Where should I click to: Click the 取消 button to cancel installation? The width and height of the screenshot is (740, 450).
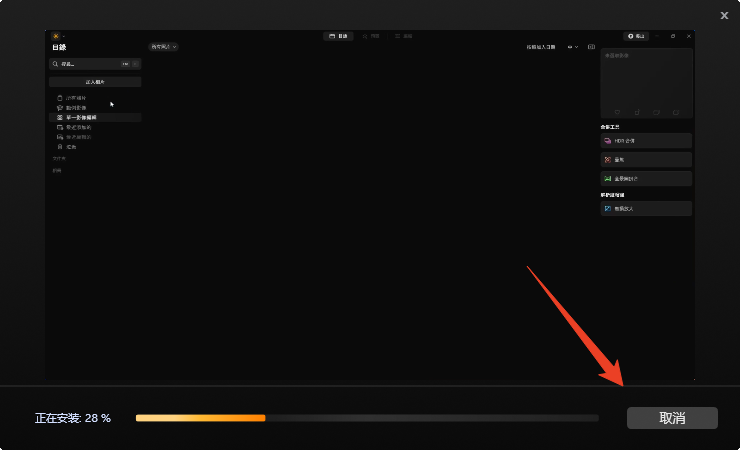coord(672,418)
